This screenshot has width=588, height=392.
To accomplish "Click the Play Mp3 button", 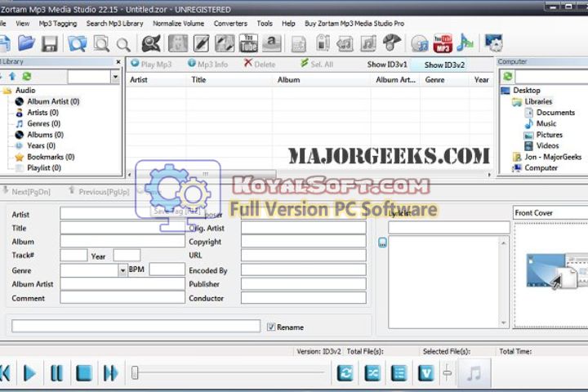I will [151, 65].
